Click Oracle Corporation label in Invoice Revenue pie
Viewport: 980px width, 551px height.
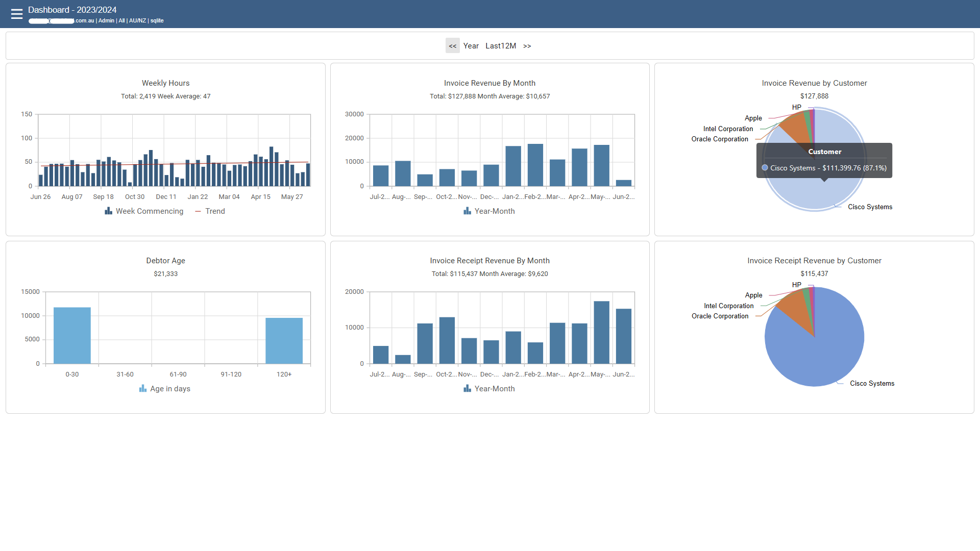[x=720, y=139]
